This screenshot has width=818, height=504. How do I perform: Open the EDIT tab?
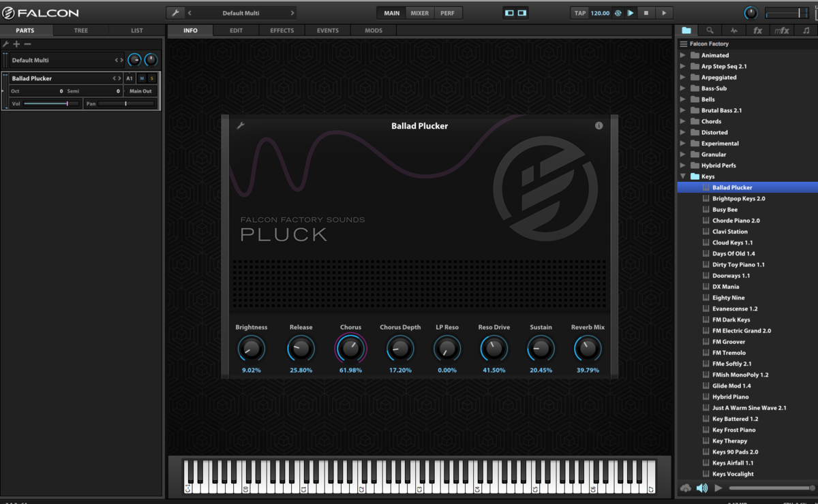236,31
